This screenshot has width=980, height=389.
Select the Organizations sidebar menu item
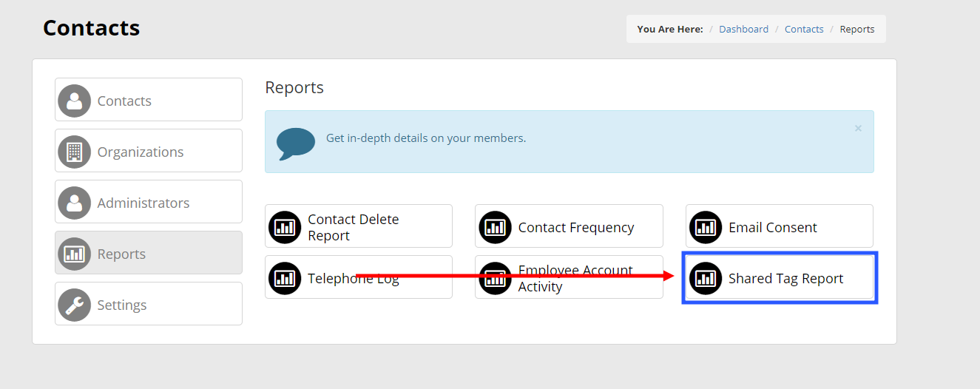(x=149, y=151)
